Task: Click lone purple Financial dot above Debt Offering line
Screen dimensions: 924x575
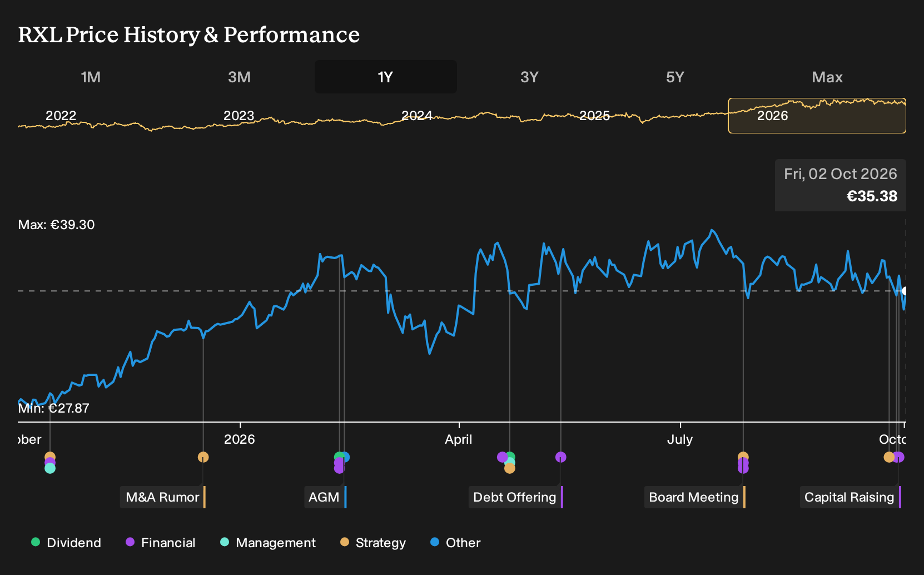Action: 560,457
